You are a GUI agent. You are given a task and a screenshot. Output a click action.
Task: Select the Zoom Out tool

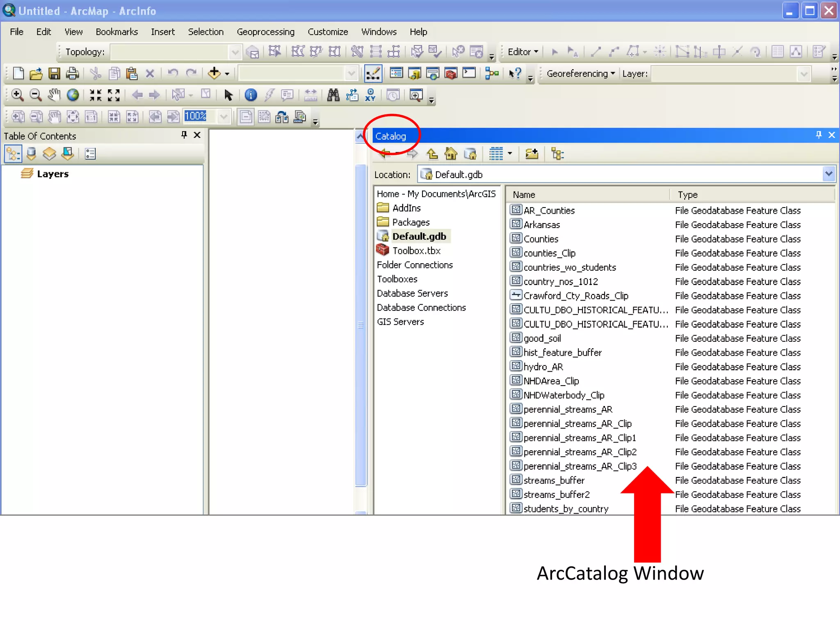point(36,95)
